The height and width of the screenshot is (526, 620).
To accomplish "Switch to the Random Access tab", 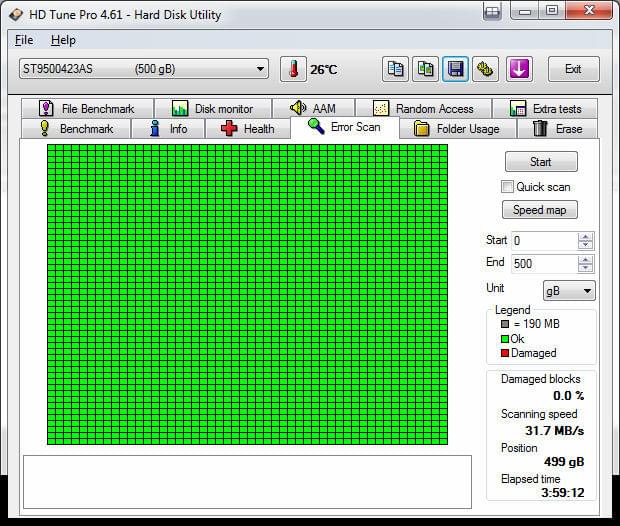I will (x=423, y=109).
